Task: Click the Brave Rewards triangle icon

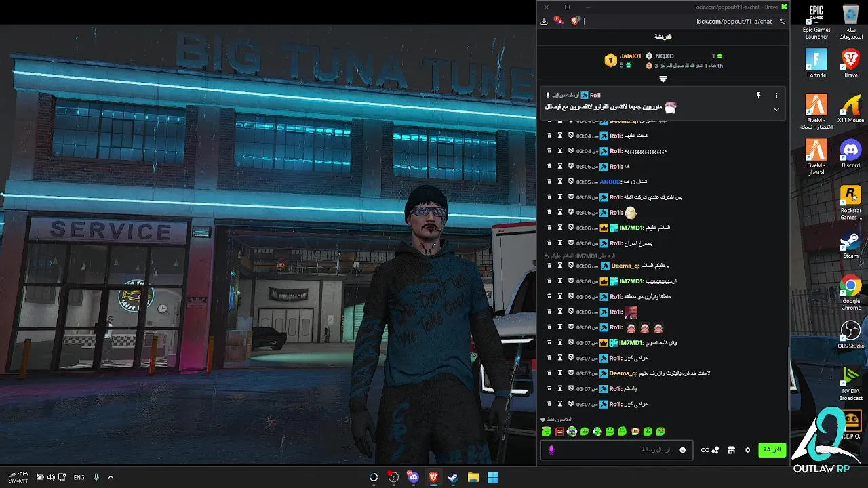Action: 559,21
